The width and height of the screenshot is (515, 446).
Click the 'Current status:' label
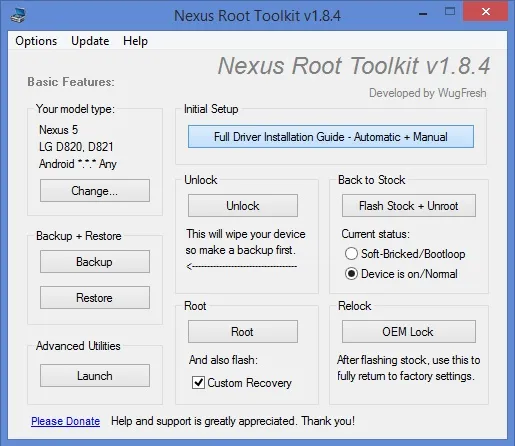coord(375,234)
